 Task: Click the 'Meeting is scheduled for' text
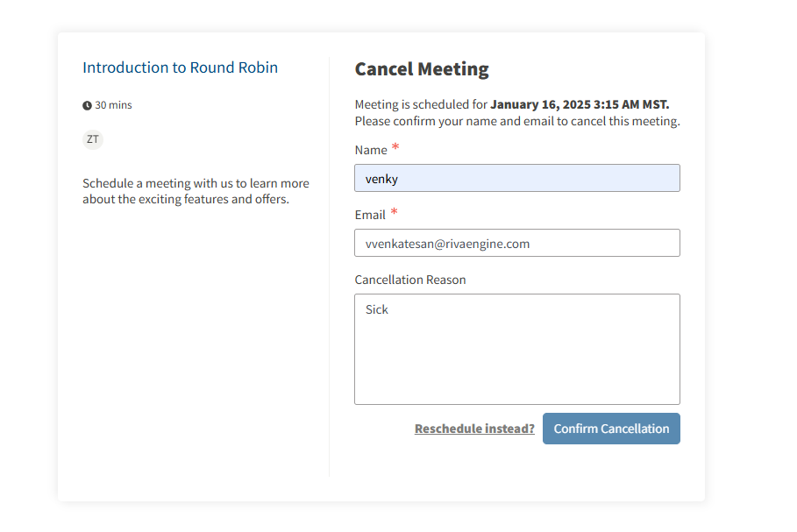421,104
